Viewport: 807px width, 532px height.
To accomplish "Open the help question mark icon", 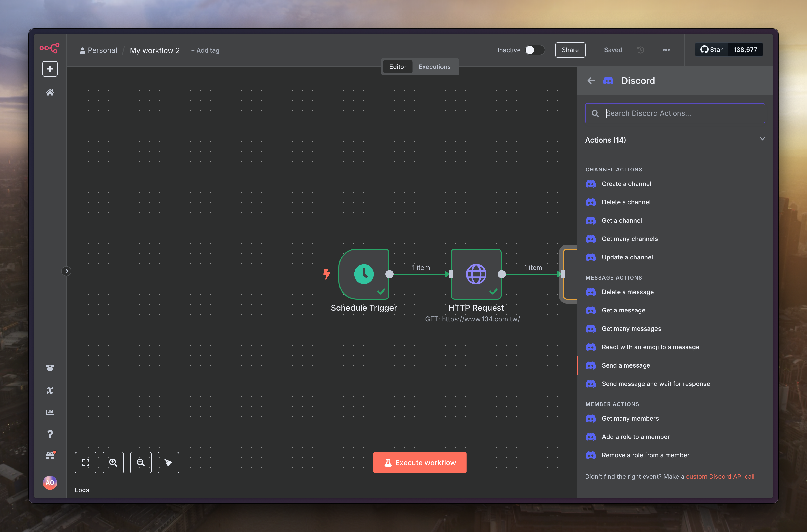I will tap(50, 434).
